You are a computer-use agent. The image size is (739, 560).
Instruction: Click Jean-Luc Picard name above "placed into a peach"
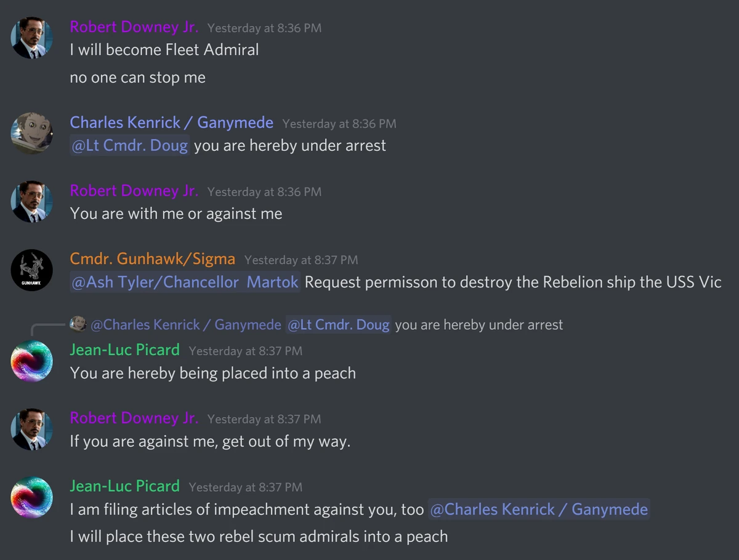[x=124, y=350]
